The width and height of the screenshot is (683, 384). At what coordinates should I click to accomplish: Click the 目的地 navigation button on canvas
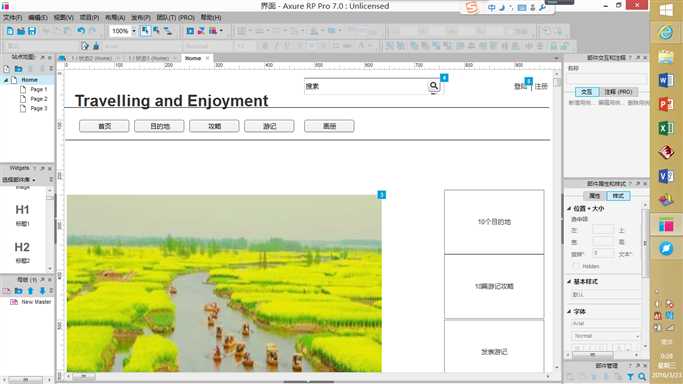(x=159, y=126)
